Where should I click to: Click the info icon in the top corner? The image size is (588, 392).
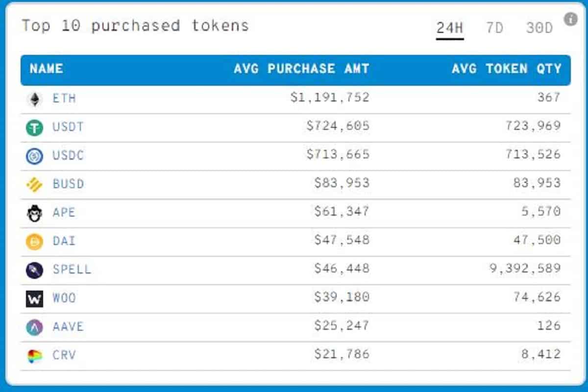[570, 20]
